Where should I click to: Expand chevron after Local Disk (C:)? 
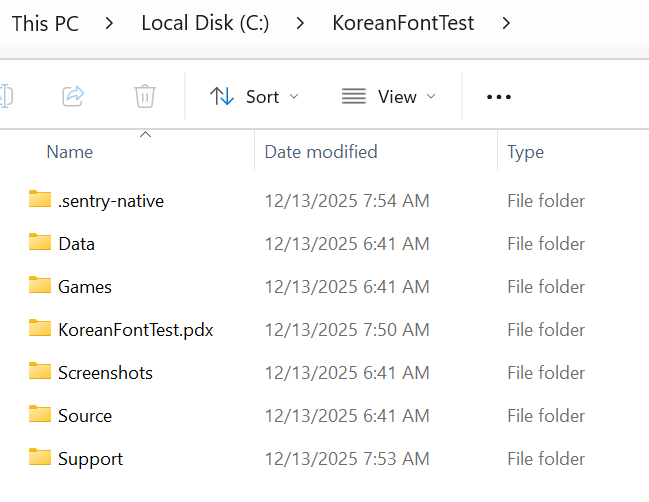click(300, 23)
